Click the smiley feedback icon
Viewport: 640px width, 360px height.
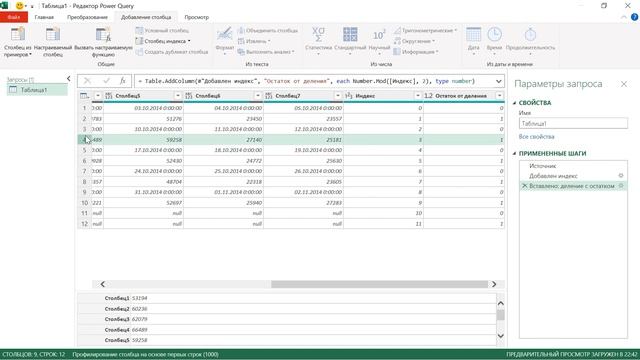19,6
